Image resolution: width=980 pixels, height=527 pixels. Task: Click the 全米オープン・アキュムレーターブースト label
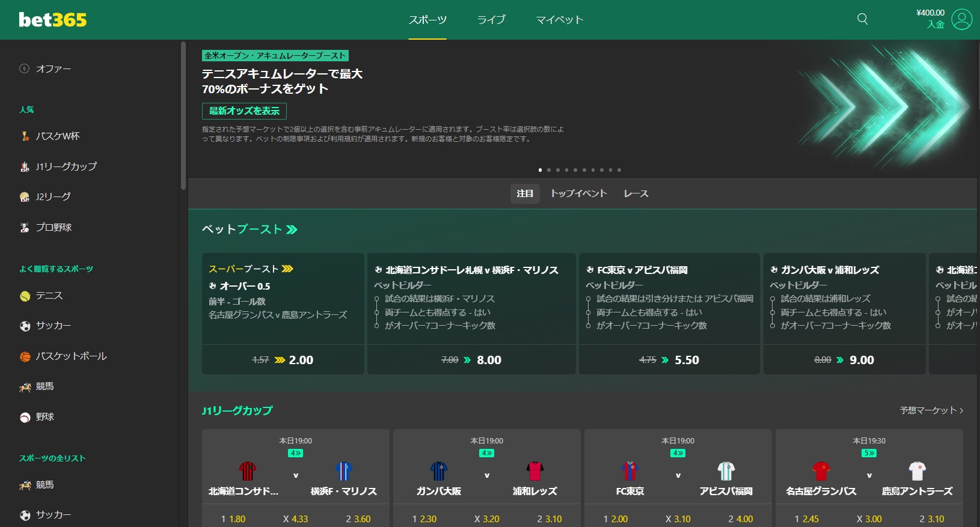(275, 56)
